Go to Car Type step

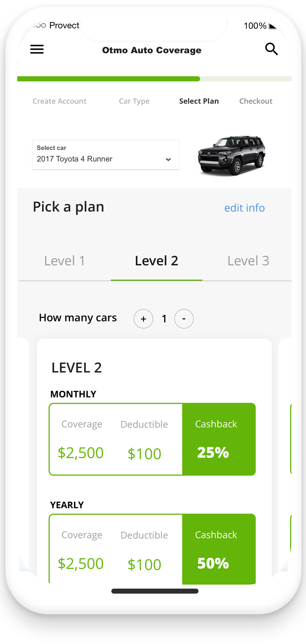134,101
